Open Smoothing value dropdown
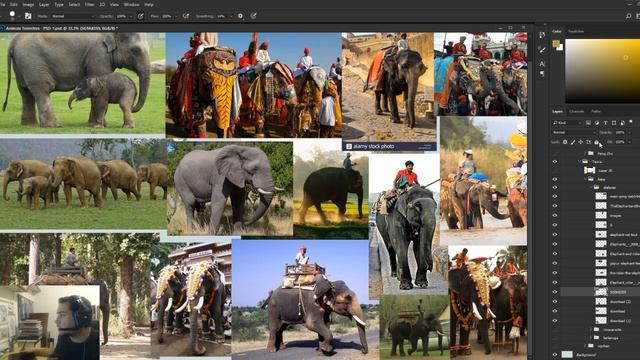Viewport: 640px width, 360px height. click(230, 16)
